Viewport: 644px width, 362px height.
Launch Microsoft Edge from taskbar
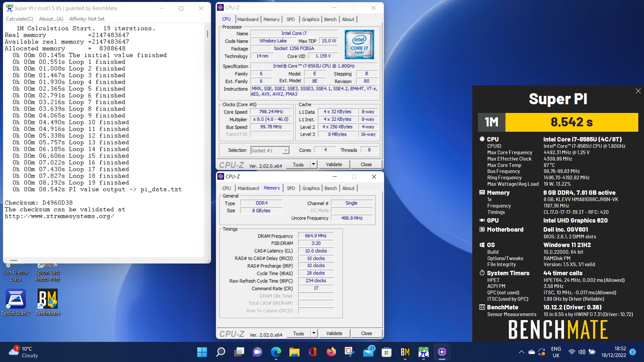[276, 352]
